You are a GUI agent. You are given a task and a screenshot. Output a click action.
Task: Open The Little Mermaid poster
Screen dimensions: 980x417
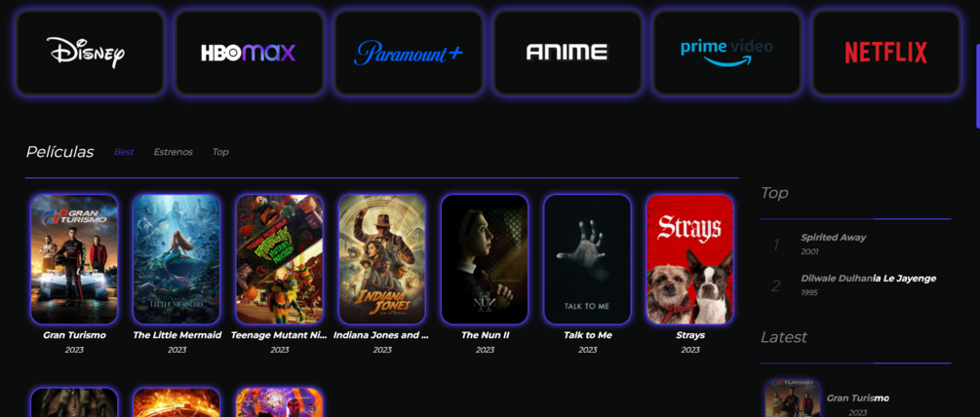[176, 259]
